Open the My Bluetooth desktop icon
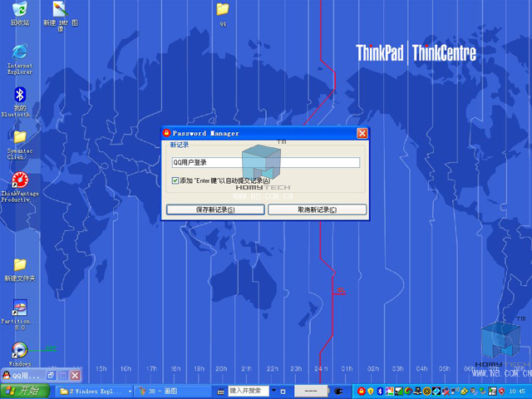This screenshot has width=532, height=399. point(20,95)
